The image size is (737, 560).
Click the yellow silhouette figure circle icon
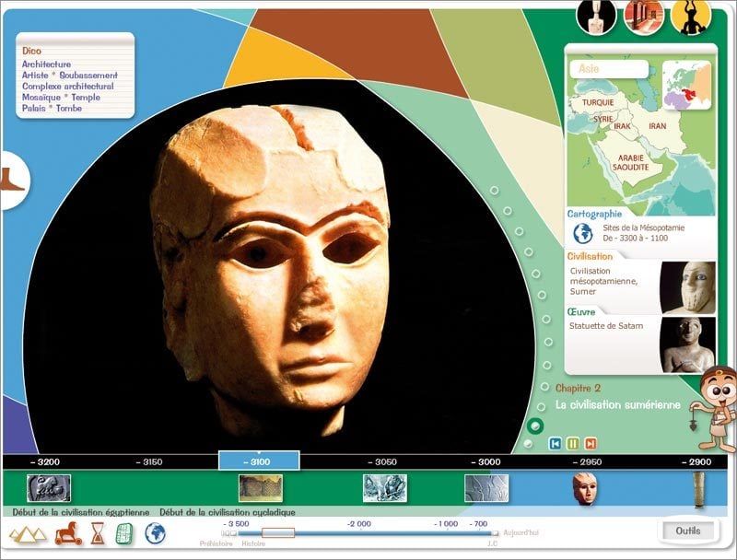point(690,17)
